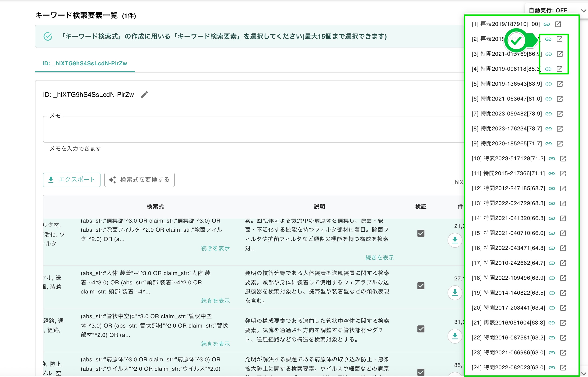Click link icon for 特開2020-185265
The image size is (588, 377).
click(x=549, y=144)
